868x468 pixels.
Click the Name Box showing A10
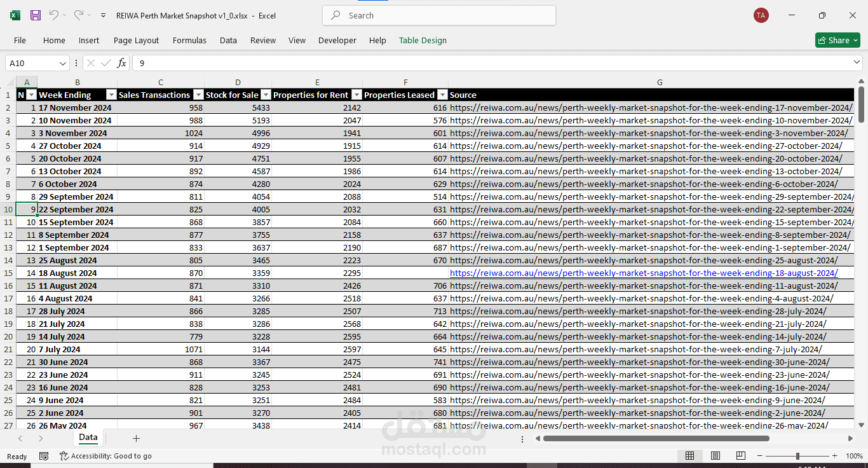(31, 63)
